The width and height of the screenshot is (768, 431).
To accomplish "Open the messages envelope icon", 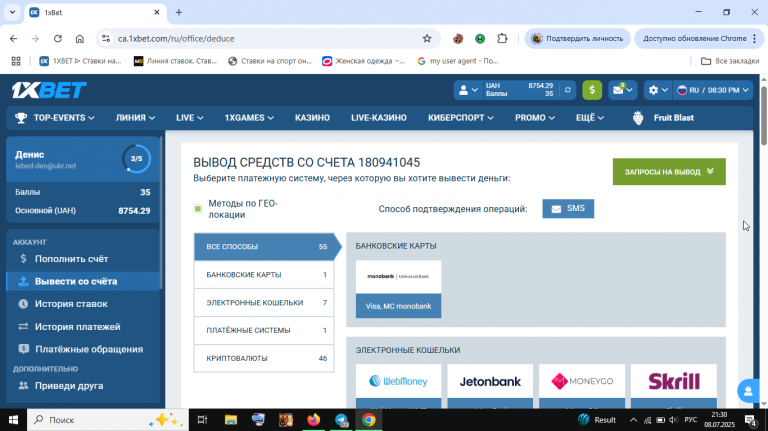I will pos(622,90).
